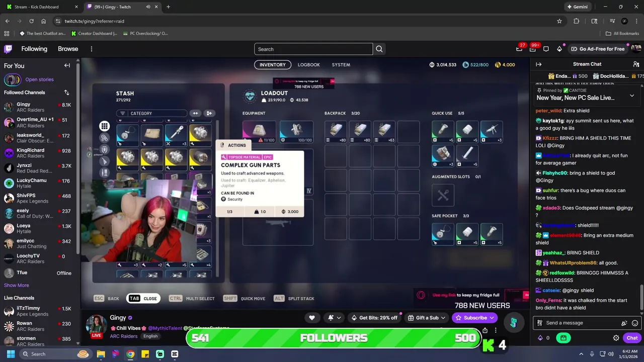Open Chrome extensions puzzle icon

point(577,21)
